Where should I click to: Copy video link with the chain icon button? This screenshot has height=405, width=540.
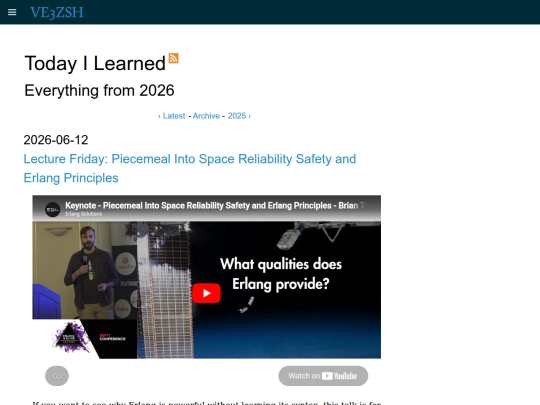coord(57,376)
